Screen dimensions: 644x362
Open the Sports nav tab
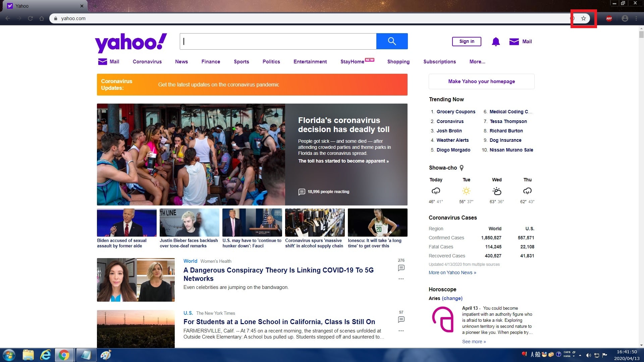coord(241,62)
